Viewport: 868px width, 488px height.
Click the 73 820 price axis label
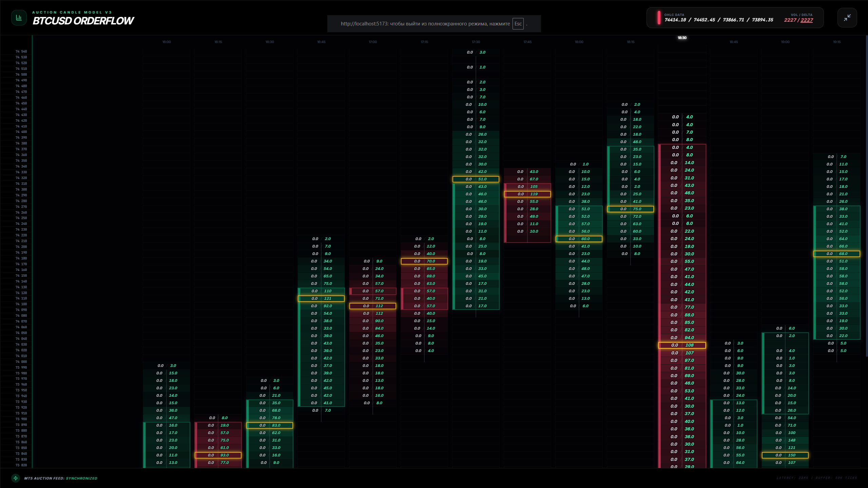21,465
